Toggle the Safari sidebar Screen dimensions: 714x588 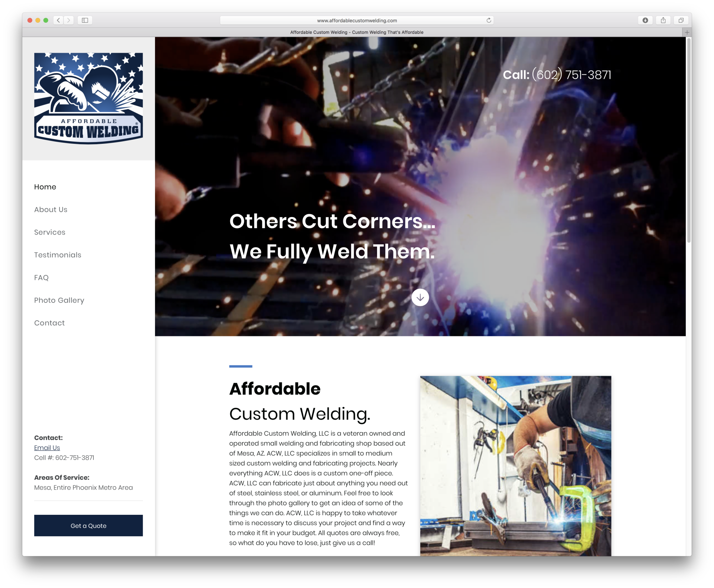coord(85,20)
